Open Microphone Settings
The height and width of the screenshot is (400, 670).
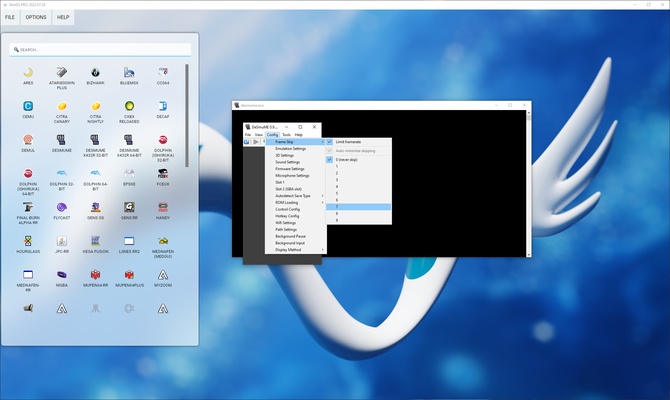(x=296, y=176)
